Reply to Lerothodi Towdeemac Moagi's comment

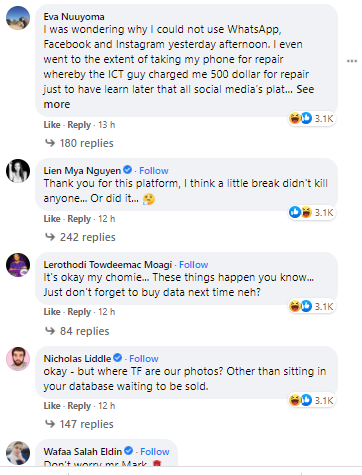click(x=79, y=312)
